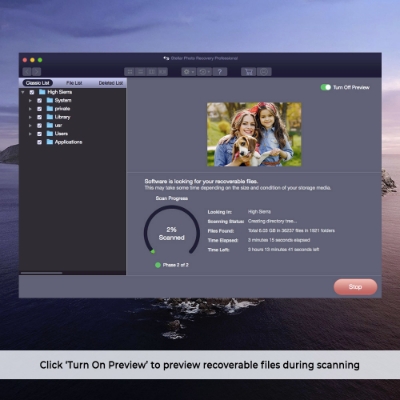Uncheck the Applications folder checkbox

coord(39,142)
